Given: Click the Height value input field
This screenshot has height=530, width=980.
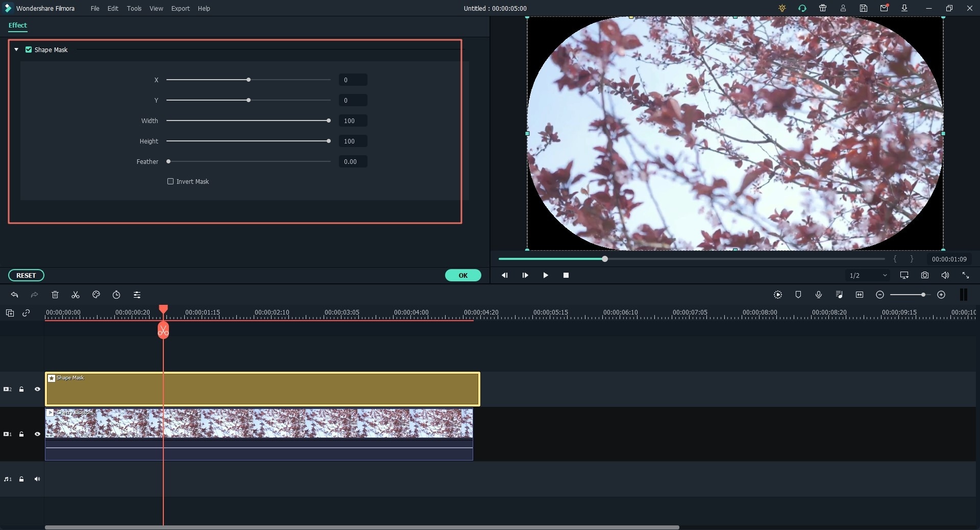Looking at the screenshot, I should (x=353, y=141).
